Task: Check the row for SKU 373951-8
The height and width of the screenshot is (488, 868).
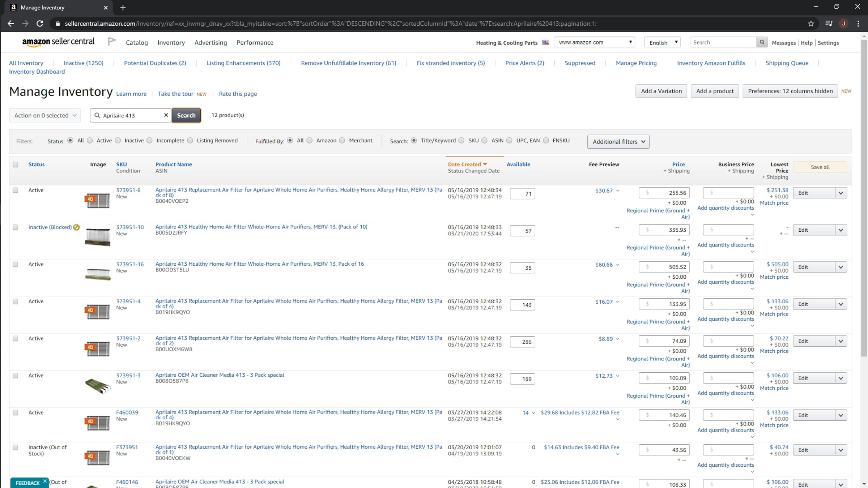Action: click(15, 190)
